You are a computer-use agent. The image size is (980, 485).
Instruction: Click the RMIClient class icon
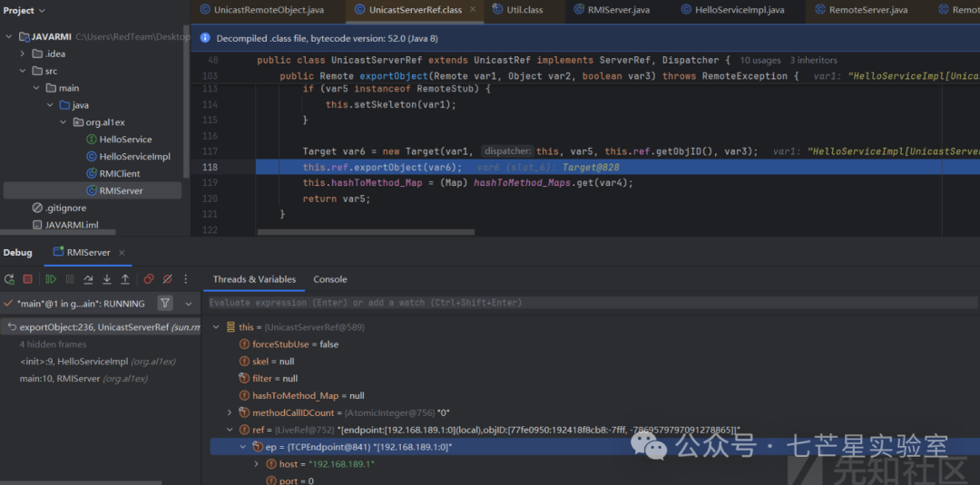[x=92, y=173]
